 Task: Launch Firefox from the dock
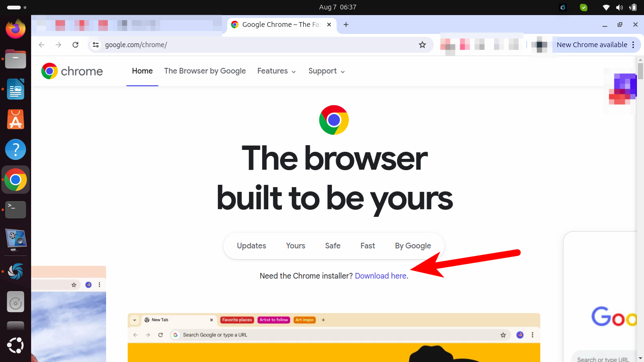tap(16, 29)
